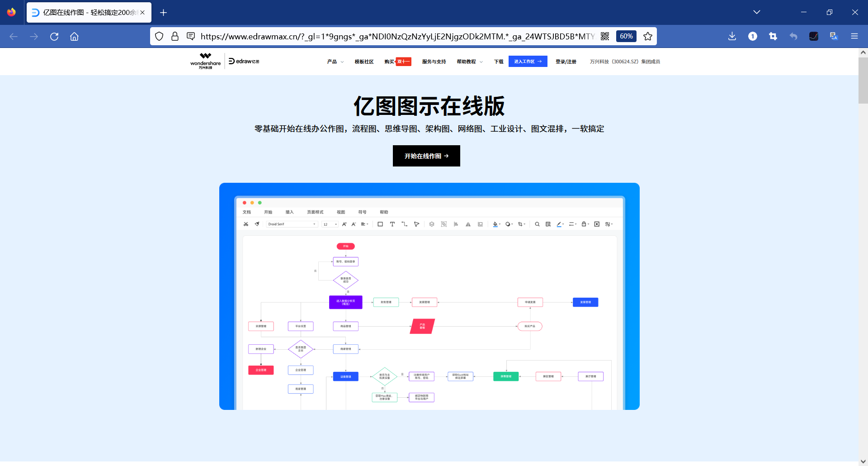Screen dimensions: 868x466
Task: Click the undo arrow toolbar extension
Action: (x=793, y=36)
